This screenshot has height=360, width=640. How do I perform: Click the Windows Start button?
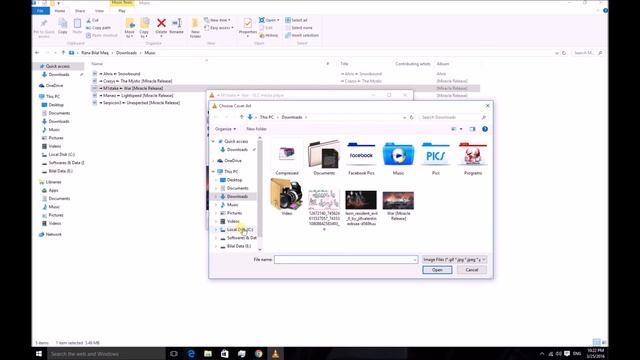[39, 353]
